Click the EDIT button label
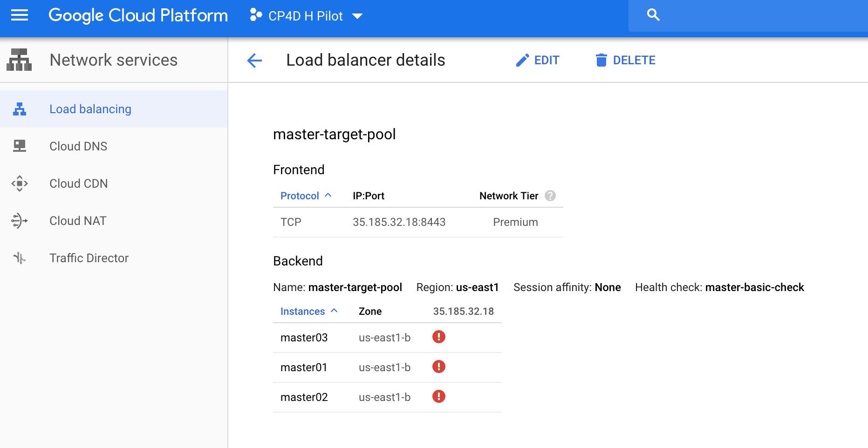 pyautogui.click(x=547, y=60)
